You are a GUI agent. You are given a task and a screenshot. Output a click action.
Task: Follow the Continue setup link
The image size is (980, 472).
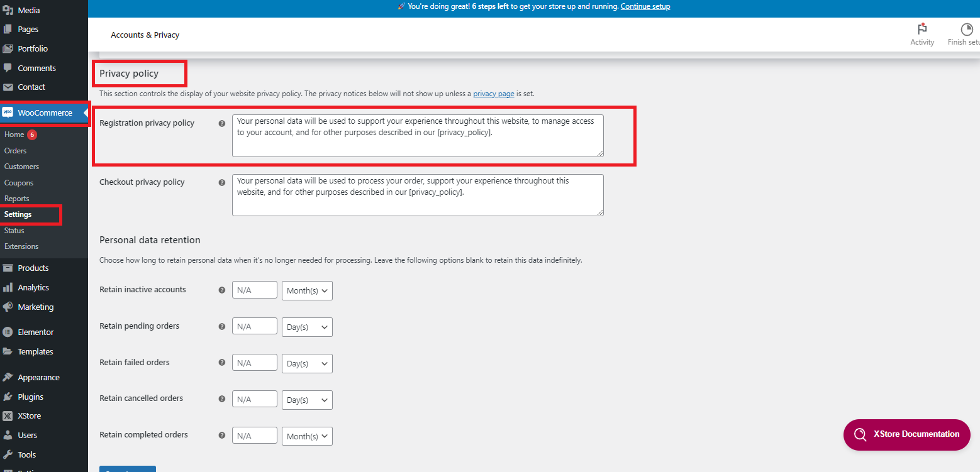click(x=645, y=6)
